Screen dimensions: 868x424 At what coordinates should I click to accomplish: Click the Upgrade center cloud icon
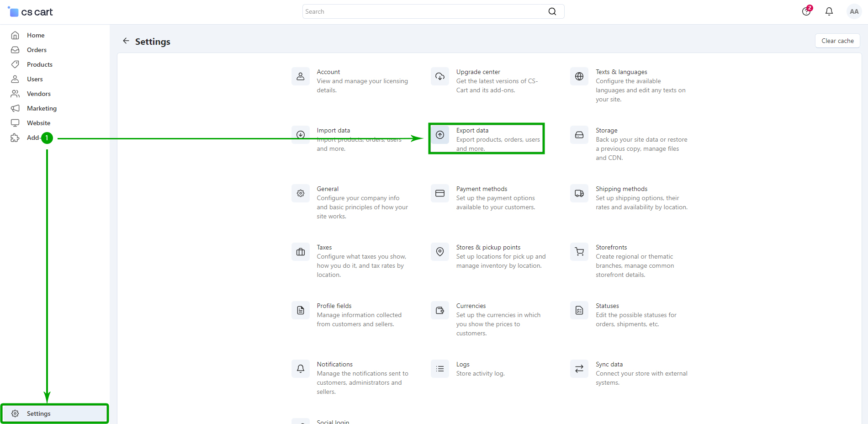440,76
